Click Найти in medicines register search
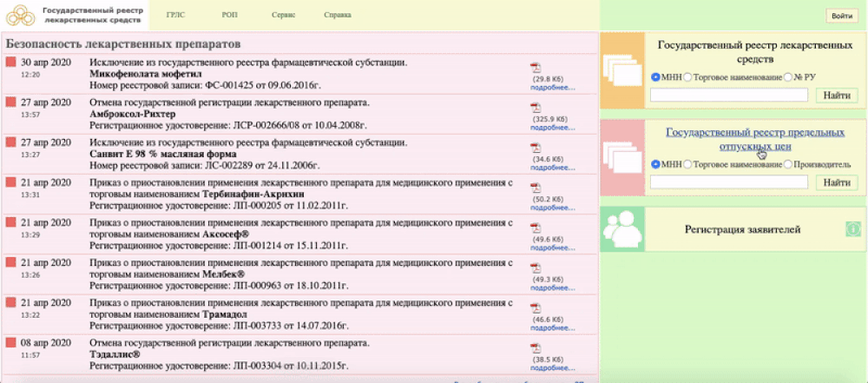Viewport: 868px width, 383px height. pos(837,96)
